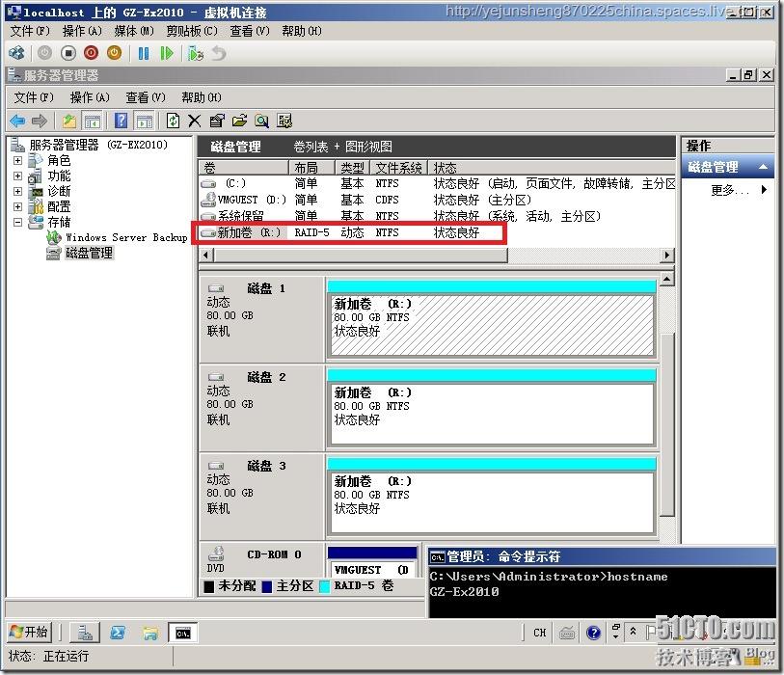Viewport: 784px width, 675px height.
Task: Click volume list horizontal scrollbar left arrow
Action: click(x=206, y=255)
